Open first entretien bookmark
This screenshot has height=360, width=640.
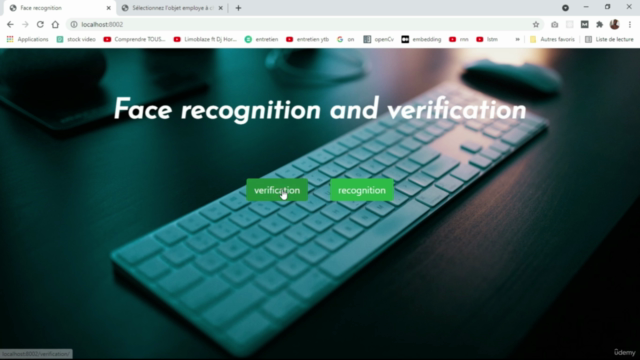[262, 39]
